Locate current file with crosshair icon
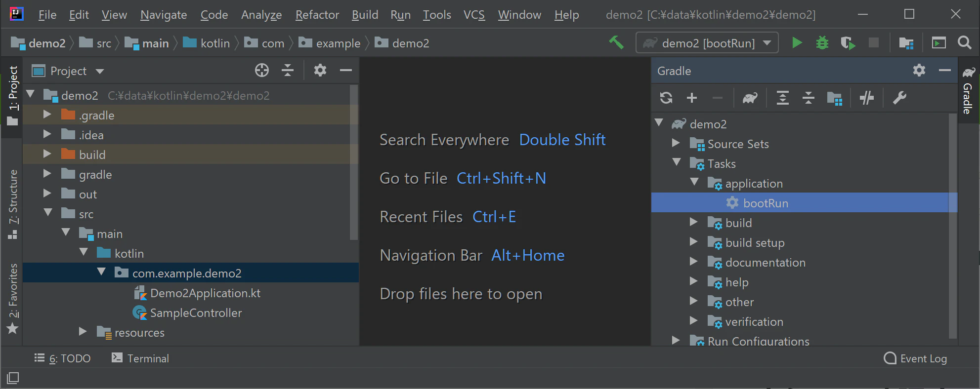 [262, 71]
